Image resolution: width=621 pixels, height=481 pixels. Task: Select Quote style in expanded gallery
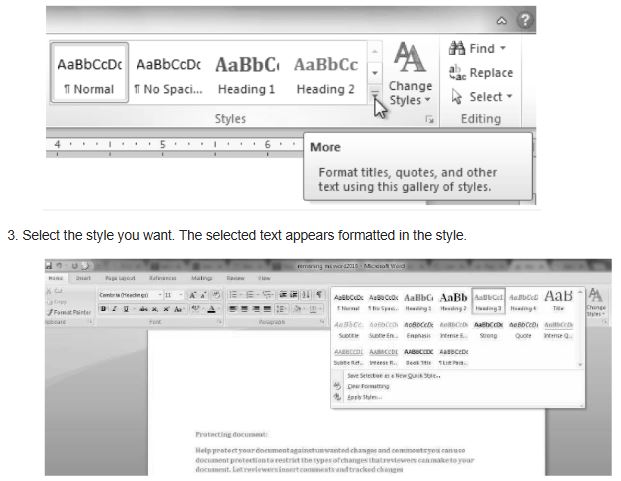[523, 329]
